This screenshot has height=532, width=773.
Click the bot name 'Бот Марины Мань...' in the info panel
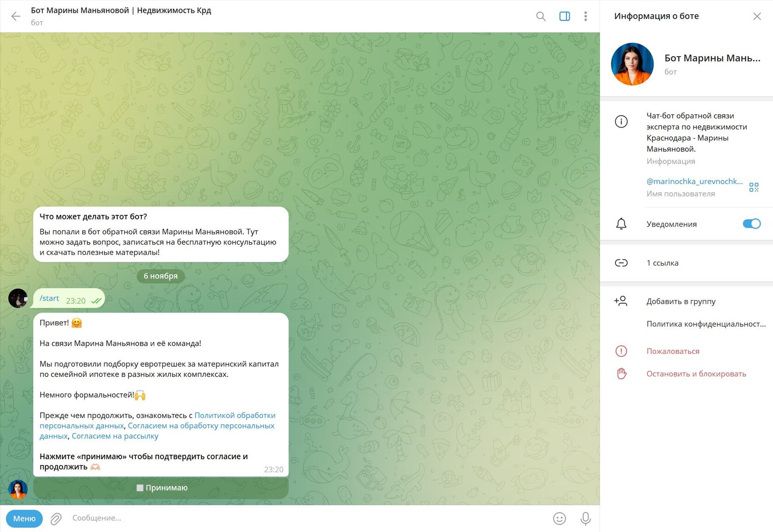(x=712, y=58)
